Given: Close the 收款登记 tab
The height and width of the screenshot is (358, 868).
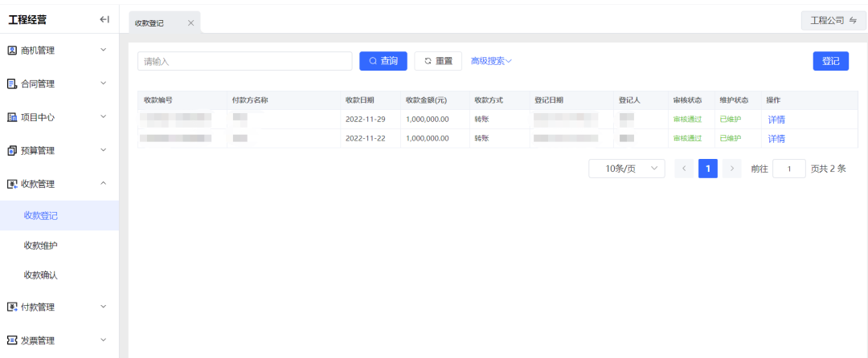Looking at the screenshot, I should [x=191, y=23].
